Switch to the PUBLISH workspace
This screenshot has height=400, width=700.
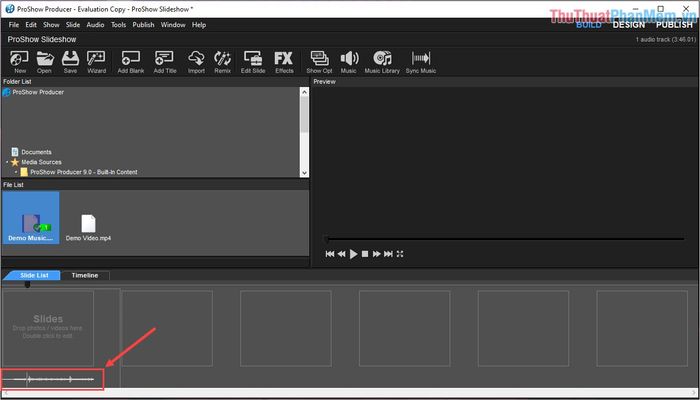pos(674,25)
